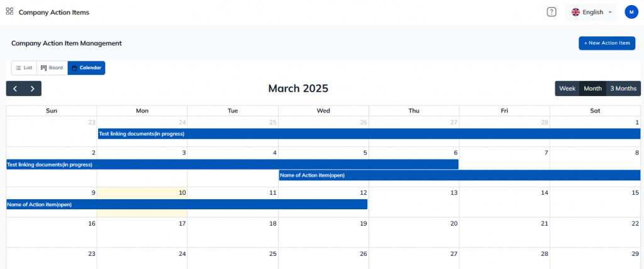Switch to List view
The image size is (644, 269).
24,68
